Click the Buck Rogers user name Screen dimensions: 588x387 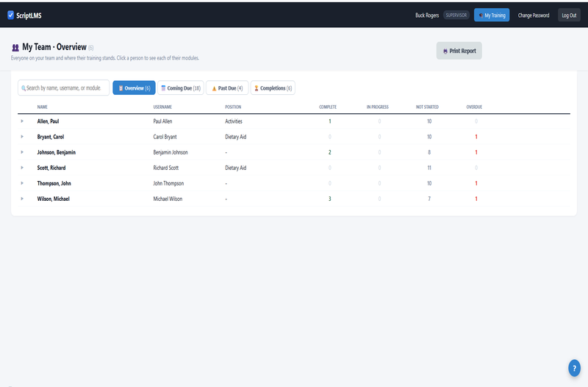[x=427, y=15]
